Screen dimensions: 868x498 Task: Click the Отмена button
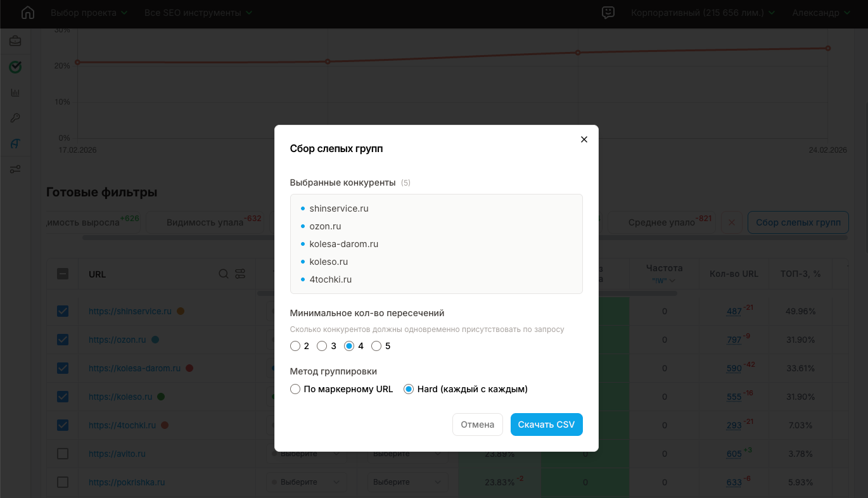(x=477, y=425)
